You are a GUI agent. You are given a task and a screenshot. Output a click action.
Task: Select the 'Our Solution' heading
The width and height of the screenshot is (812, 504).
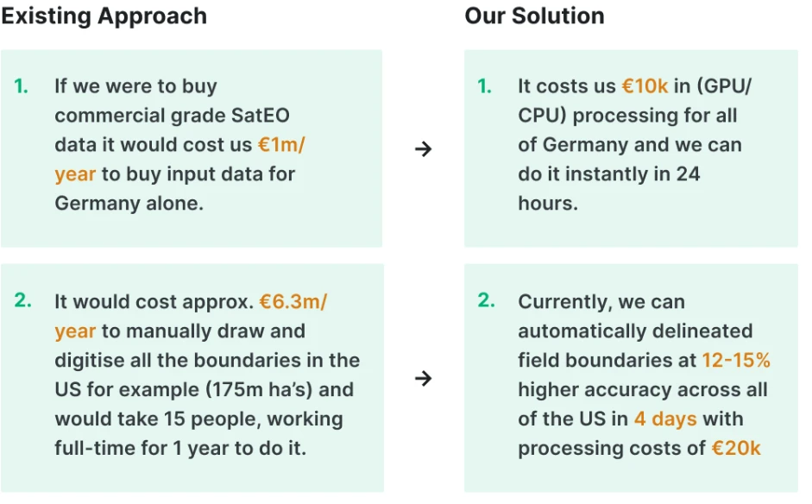[534, 16]
